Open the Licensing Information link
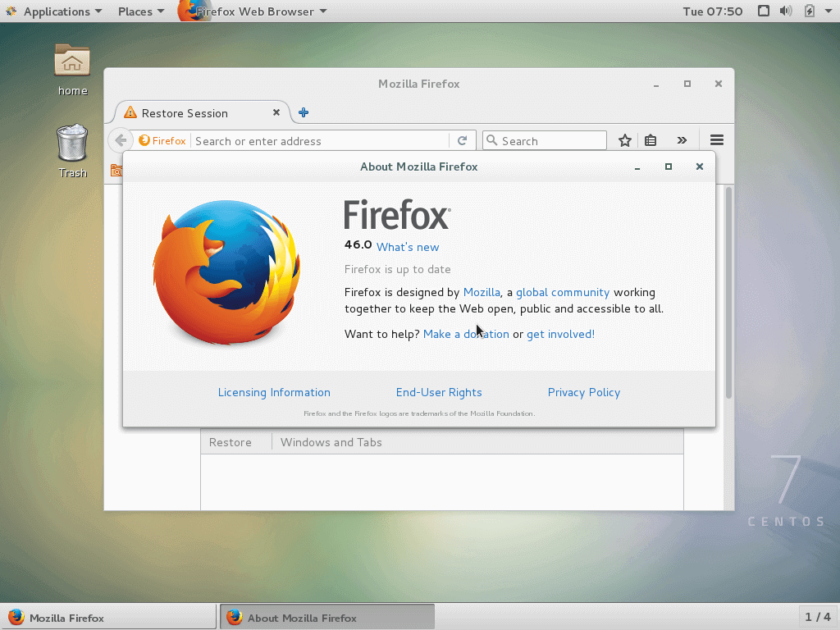Image resolution: width=840 pixels, height=630 pixels. click(274, 392)
